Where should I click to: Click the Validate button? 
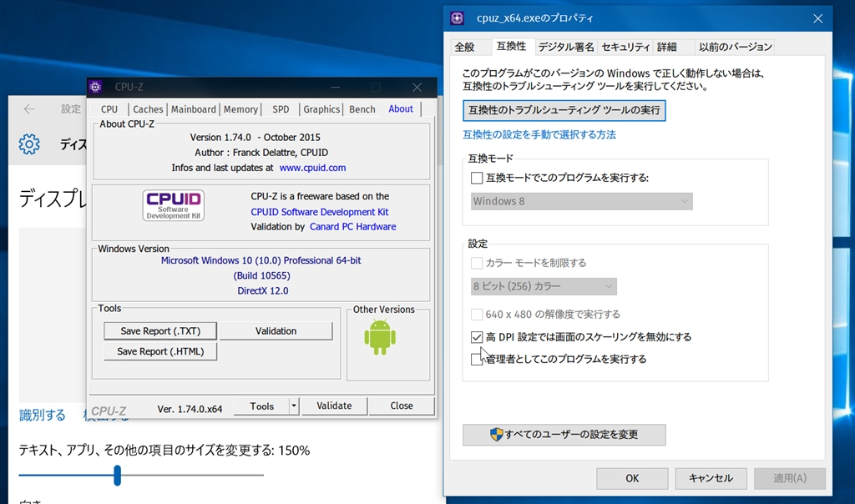point(334,406)
